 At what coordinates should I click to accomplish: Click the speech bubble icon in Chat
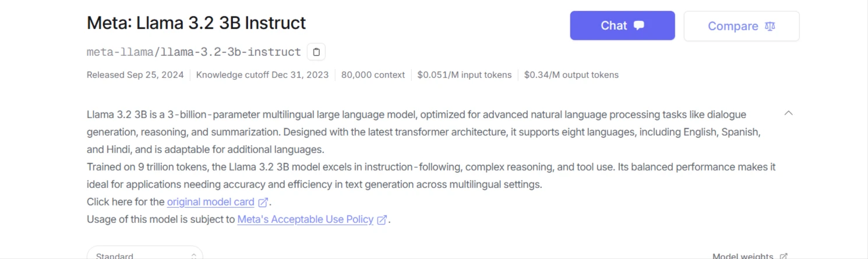639,26
